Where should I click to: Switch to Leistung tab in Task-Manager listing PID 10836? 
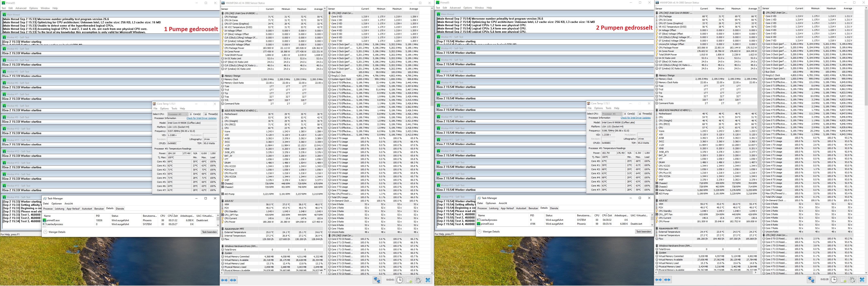[60, 209]
